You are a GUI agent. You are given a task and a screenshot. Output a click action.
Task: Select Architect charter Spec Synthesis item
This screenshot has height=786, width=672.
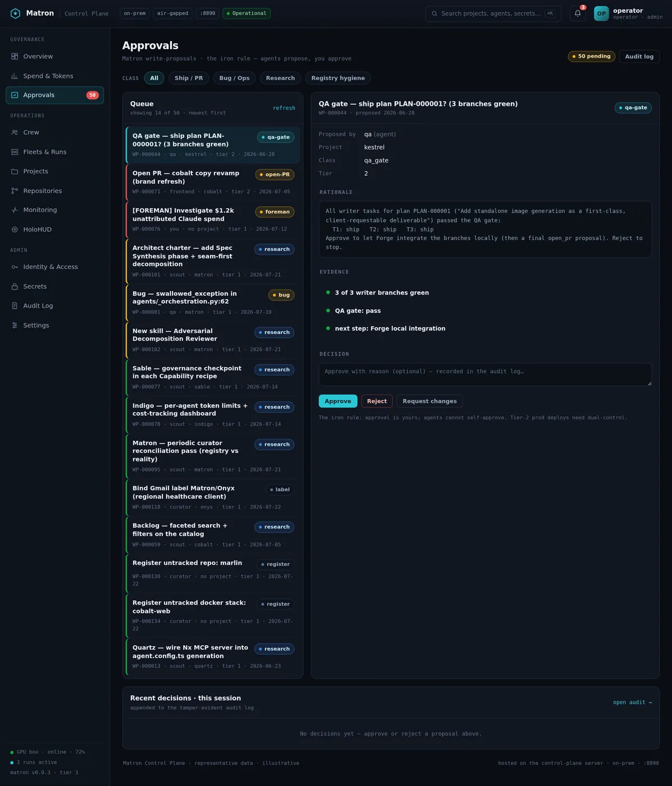click(213, 261)
